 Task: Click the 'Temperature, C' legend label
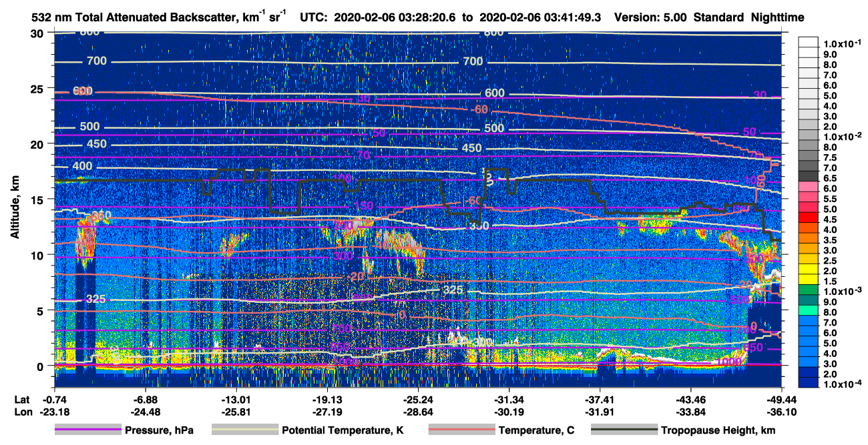click(536, 430)
